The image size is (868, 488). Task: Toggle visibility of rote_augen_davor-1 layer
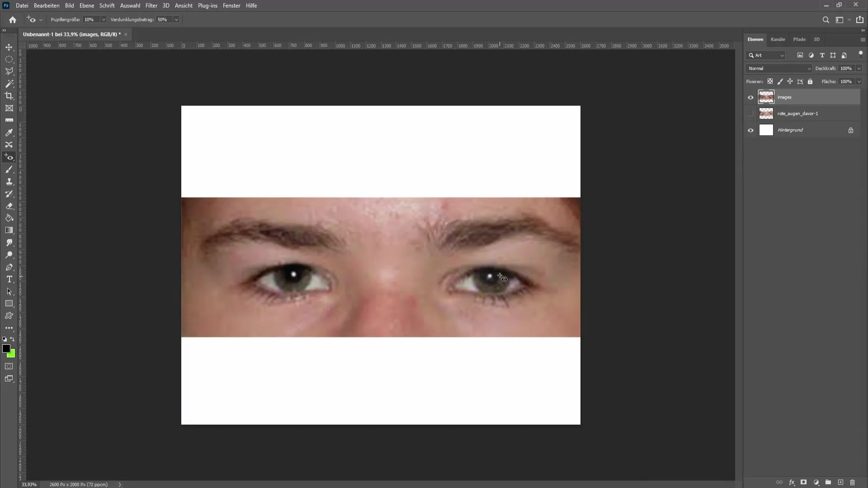coord(750,113)
